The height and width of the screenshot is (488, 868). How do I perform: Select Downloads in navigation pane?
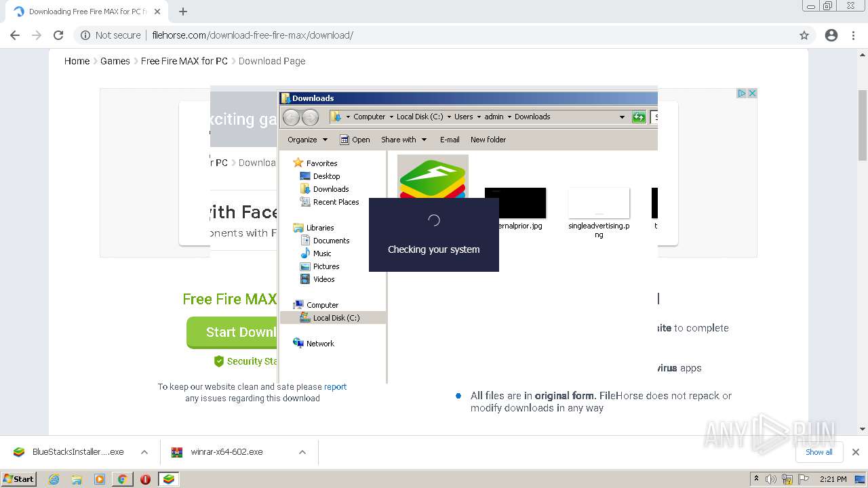click(331, 189)
